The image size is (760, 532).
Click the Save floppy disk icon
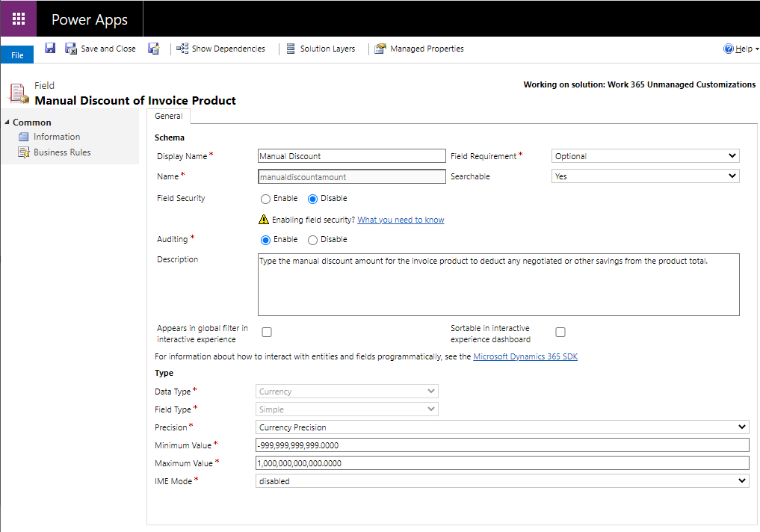tap(50, 48)
